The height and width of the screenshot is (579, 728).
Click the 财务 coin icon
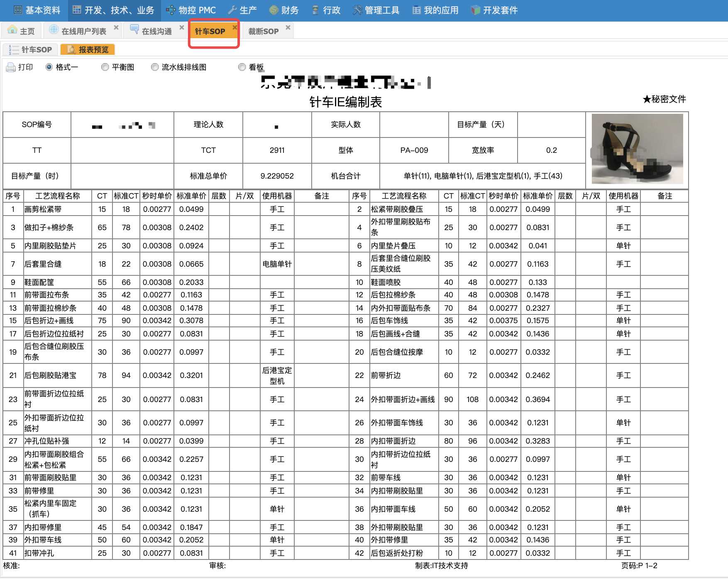pyautogui.click(x=274, y=10)
